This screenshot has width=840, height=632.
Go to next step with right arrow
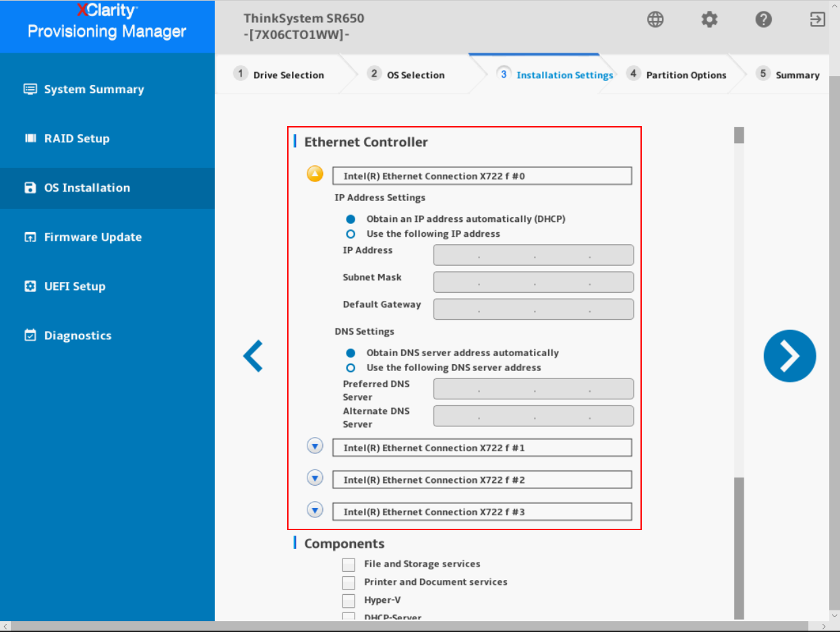pyautogui.click(x=789, y=356)
